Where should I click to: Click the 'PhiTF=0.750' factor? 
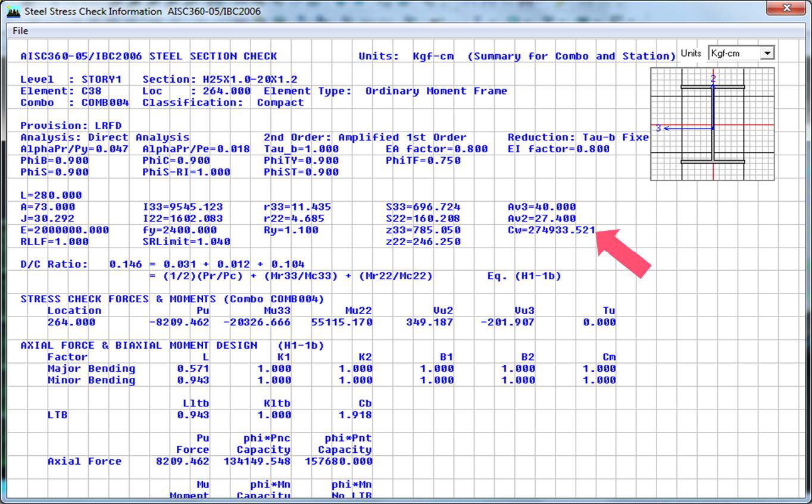coord(423,161)
